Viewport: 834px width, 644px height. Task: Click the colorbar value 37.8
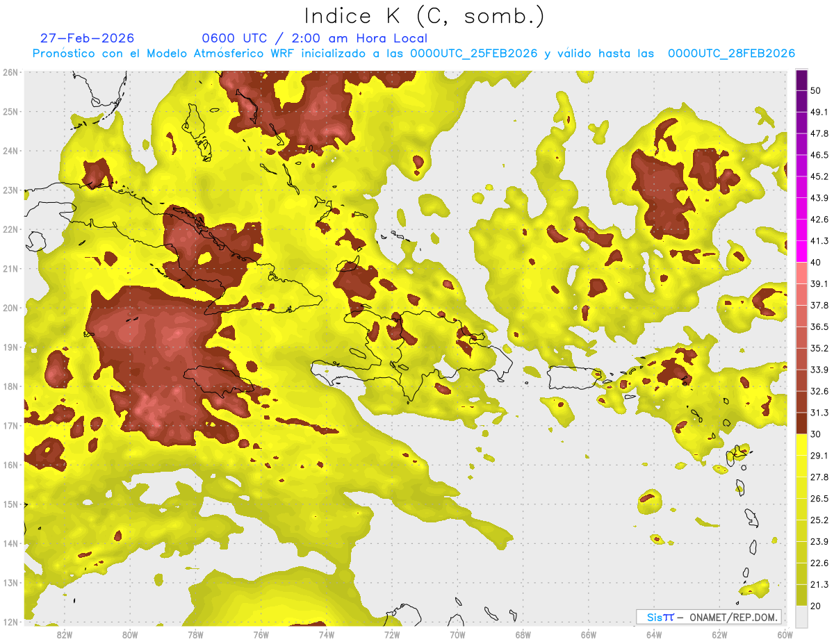[819, 305]
